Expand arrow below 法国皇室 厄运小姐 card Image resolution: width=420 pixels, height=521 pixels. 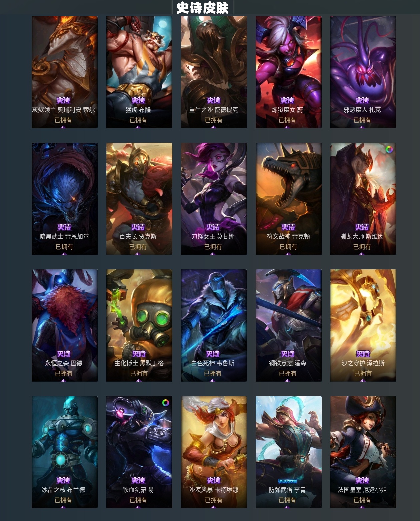click(x=362, y=507)
